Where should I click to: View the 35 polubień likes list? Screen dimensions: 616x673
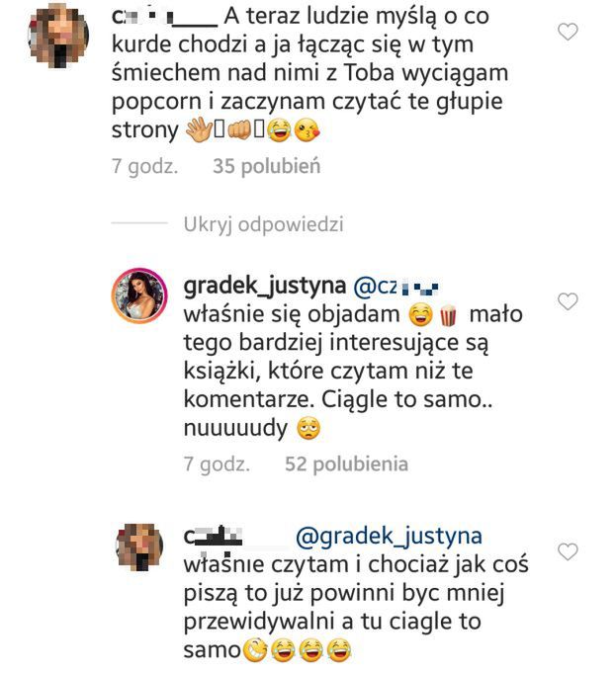267,167
